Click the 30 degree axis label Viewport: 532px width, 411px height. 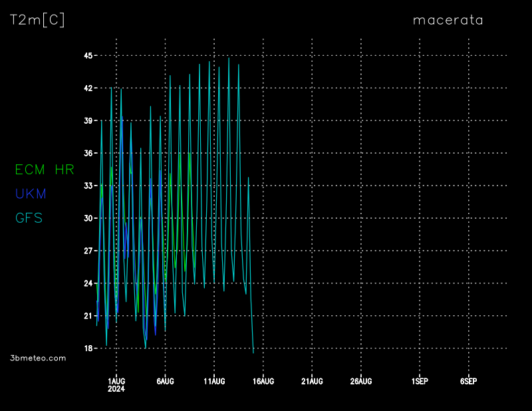click(x=87, y=218)
